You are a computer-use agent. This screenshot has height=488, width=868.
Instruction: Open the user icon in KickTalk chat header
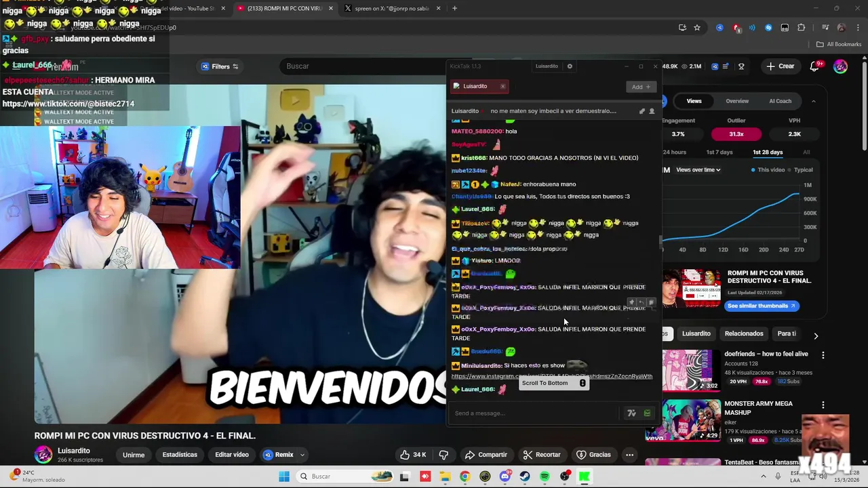click(x=652, y=111)
